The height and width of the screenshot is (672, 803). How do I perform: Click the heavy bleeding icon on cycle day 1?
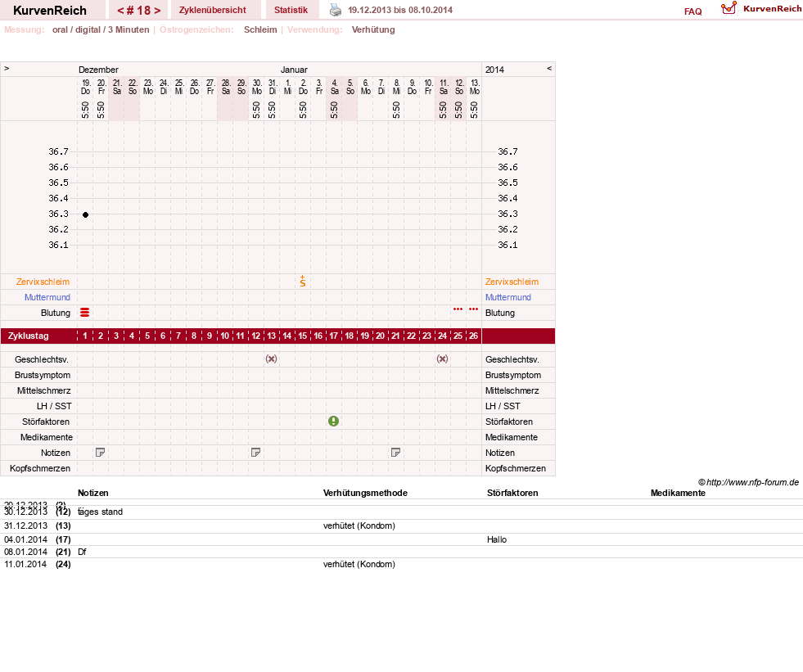85,313
